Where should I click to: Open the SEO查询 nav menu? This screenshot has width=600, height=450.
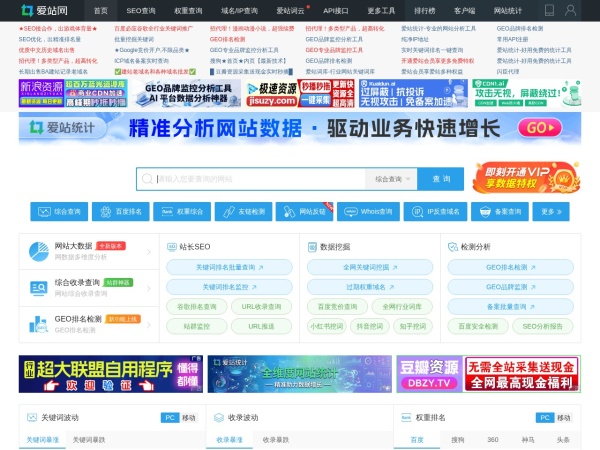pyautogui.click(x=141, y=11)
